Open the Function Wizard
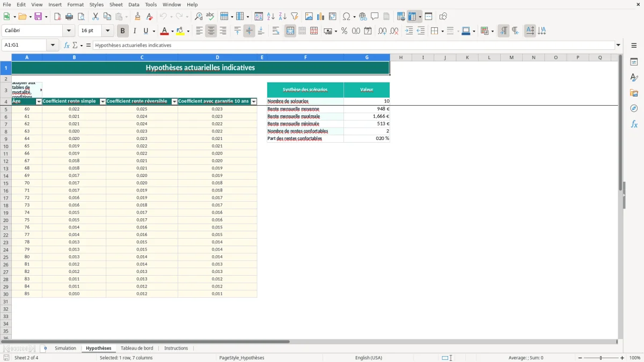The width and height of the screenshot is (644, 362). pos(67,45)
